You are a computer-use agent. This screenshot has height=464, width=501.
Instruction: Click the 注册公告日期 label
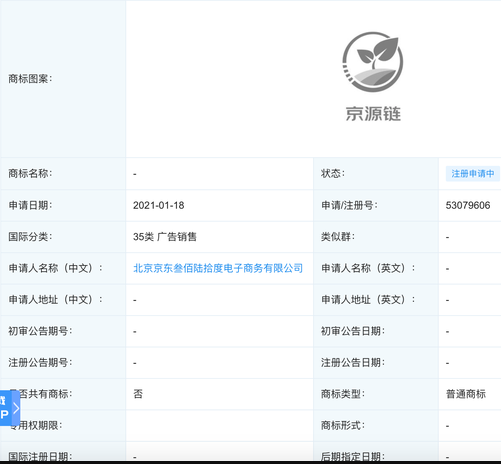click(x=353, y=363)
